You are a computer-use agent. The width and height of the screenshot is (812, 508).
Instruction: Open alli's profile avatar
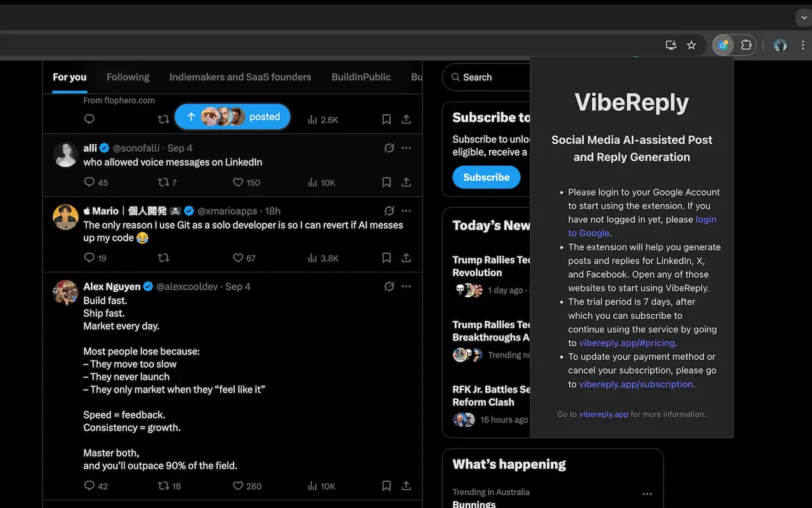tap(65, 154)
